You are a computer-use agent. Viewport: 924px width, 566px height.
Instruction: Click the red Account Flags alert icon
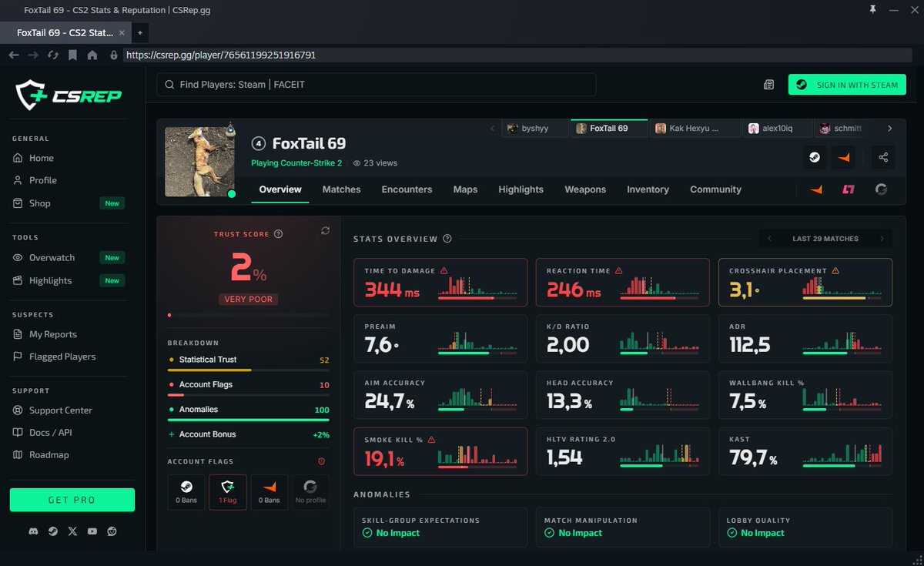(321, 461)
